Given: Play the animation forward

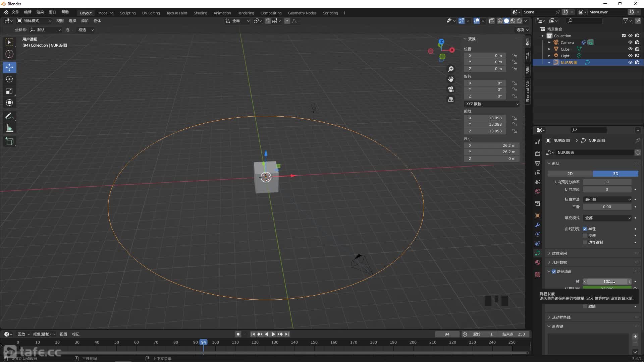Looking at the screenshot, I should [x=273, y=334].
